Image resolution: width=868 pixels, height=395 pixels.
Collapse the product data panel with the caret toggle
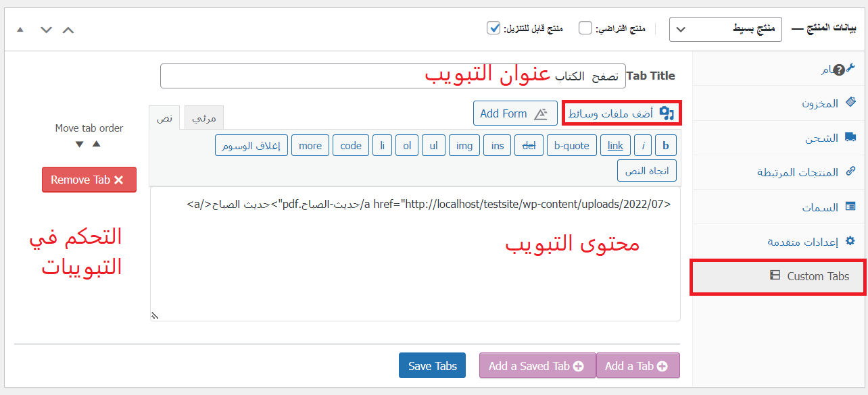pyautogui.click(x=20, y=30)
